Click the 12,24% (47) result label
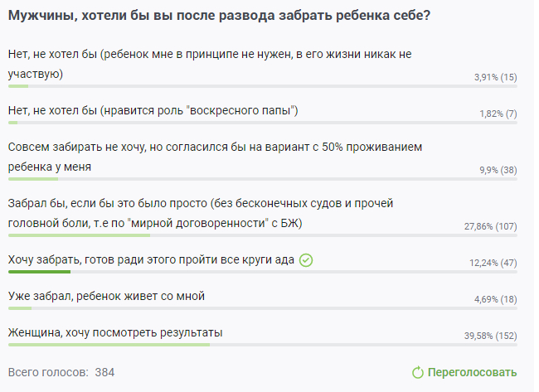 pos(493,263)
